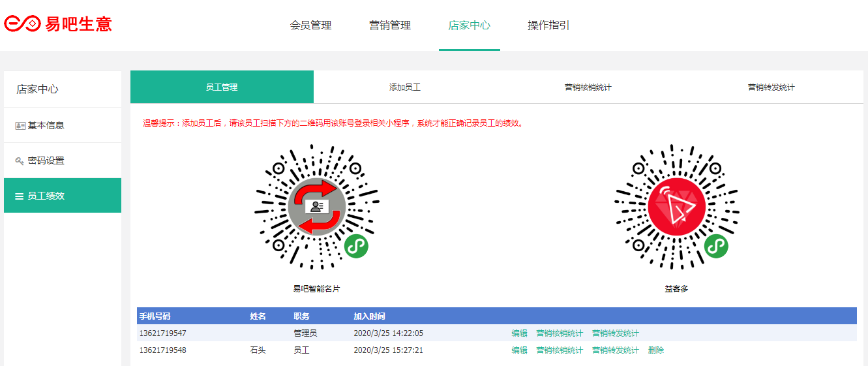868x366 pixels.
Task: Open the 营销管理 top menu
Action: pos(390,25)
